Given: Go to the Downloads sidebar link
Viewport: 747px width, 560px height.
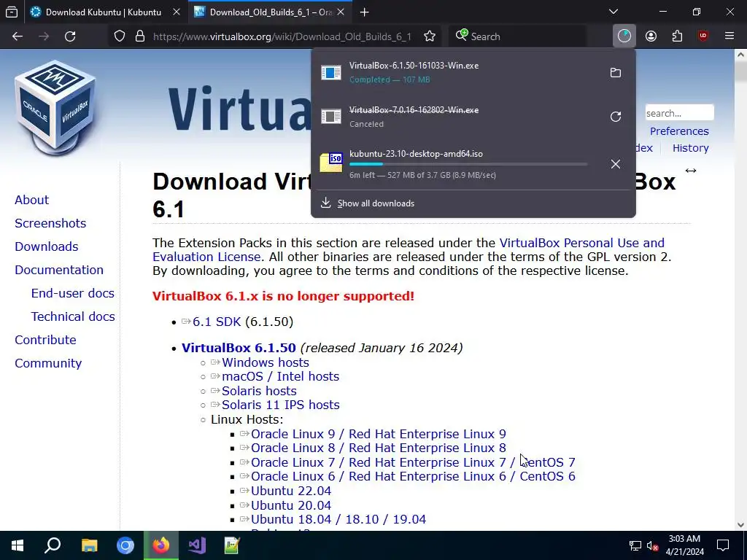Looking at the screenshot, I should (46, 246).
